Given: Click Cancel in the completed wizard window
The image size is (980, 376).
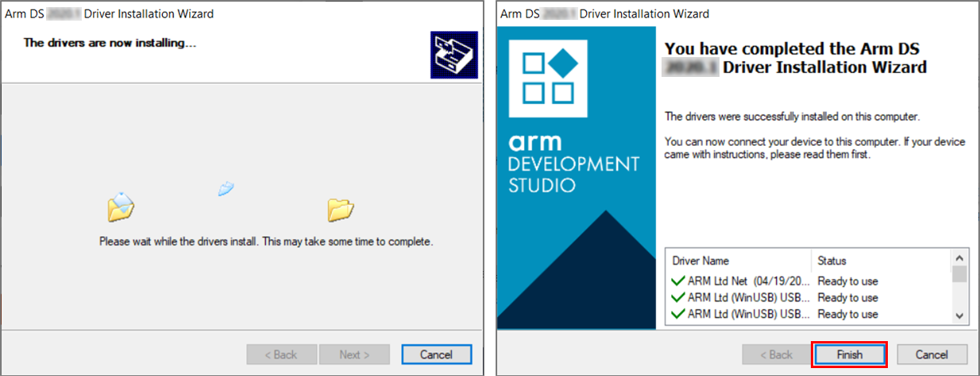Looking at the screenshot, I should (932, 355).
